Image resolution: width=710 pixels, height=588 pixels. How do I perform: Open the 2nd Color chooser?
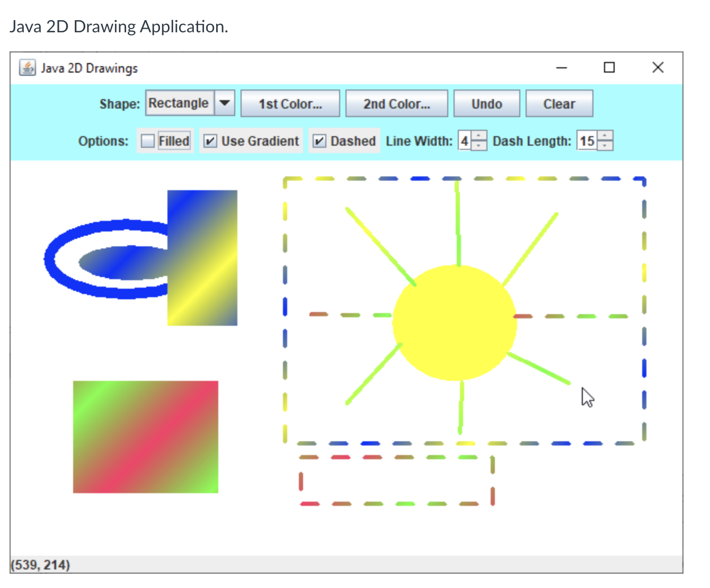click(x=397, y=104)
